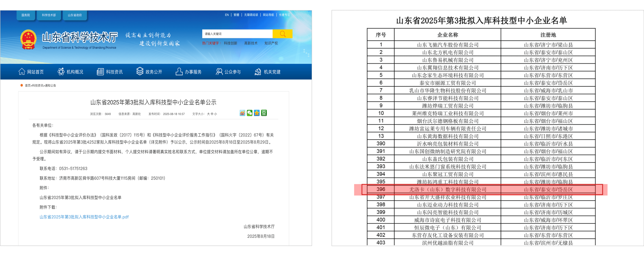Download the 科技型中小企业名单.pdf attachment

click(x=84, y=217)
